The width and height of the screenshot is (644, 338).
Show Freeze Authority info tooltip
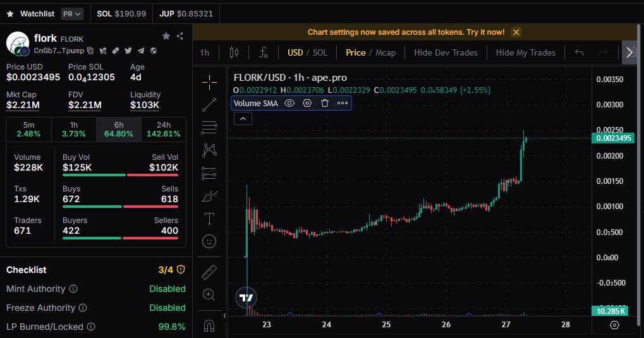pyautogui.click(x=83, y=308)
